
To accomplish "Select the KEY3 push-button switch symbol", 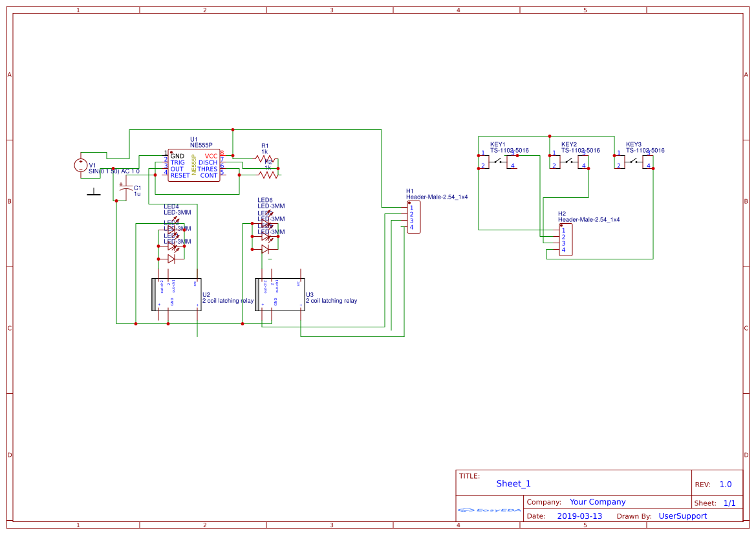I will pyautogui.click(x=634, y=162).
